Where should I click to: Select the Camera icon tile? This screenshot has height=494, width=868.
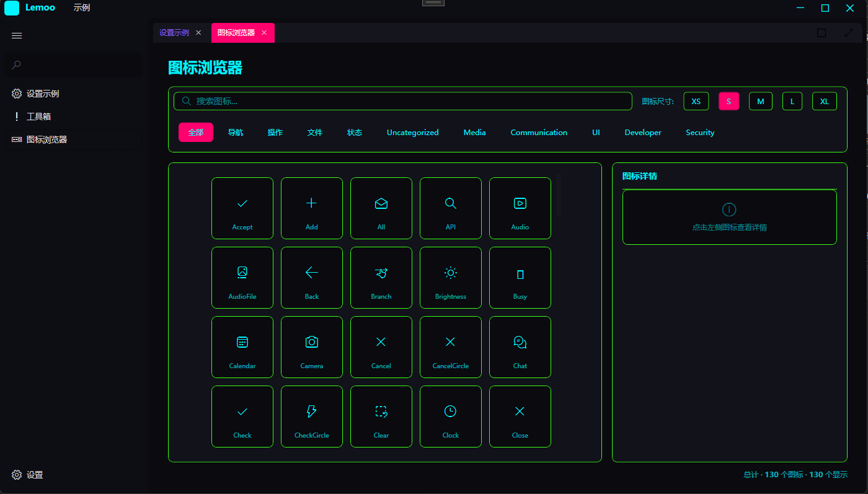point(312,347)
